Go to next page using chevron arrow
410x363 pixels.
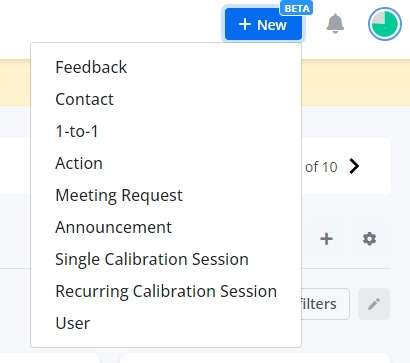(x=354, y=166)
